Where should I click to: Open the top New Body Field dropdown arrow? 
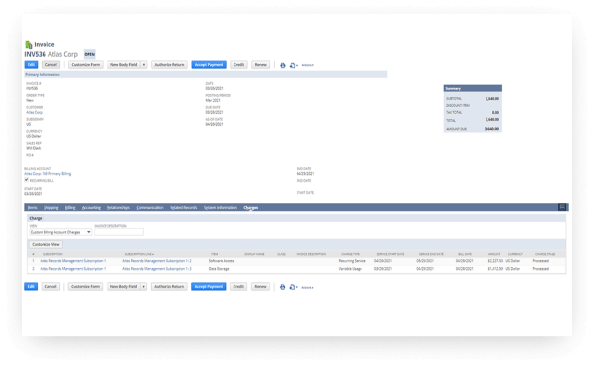pyautogui.click(x=144, y=65)
